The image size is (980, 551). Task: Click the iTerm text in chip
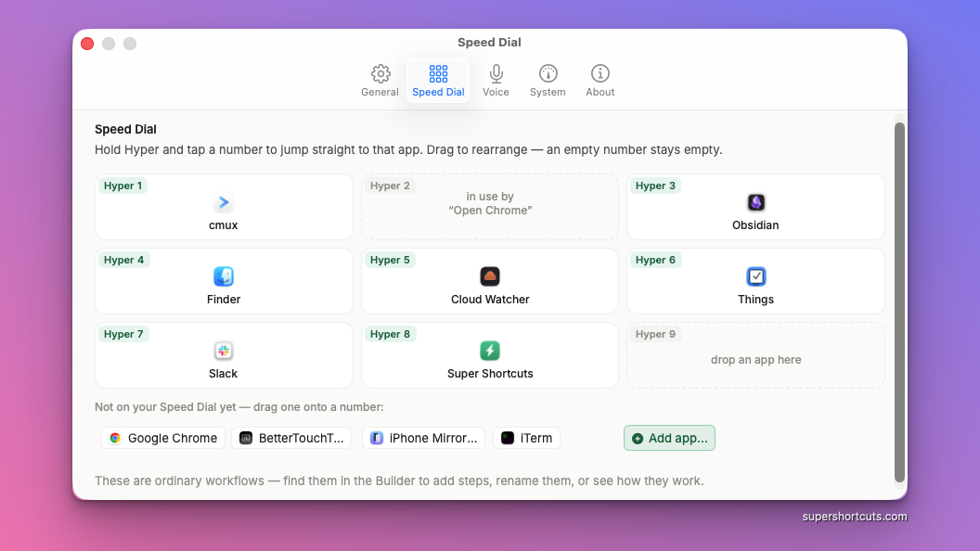(536, 438)
